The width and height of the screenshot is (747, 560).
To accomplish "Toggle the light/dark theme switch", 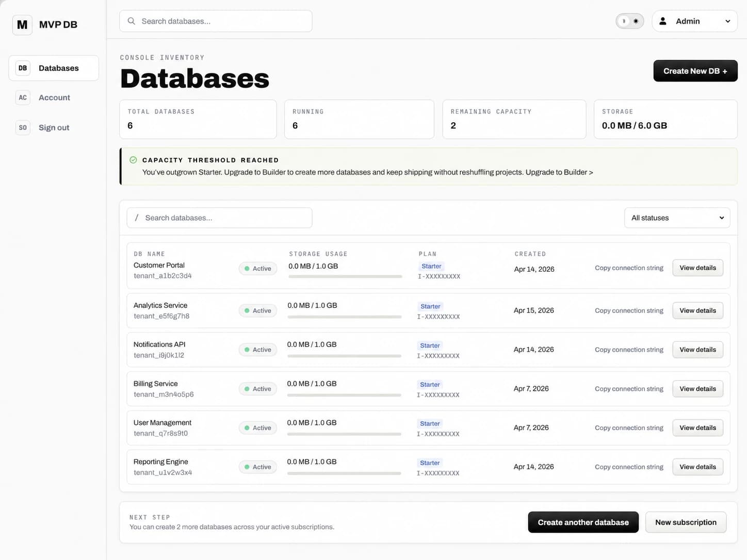I will [629, 21].
